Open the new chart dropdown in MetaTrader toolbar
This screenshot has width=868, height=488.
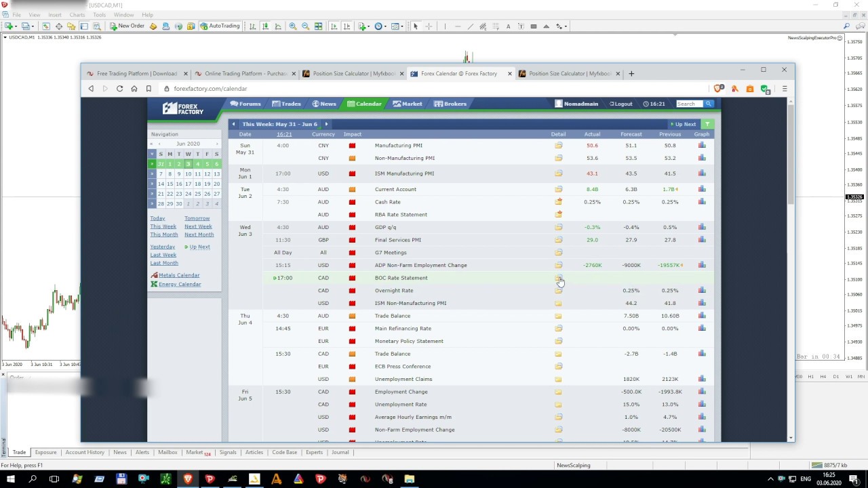coord(10,26)
